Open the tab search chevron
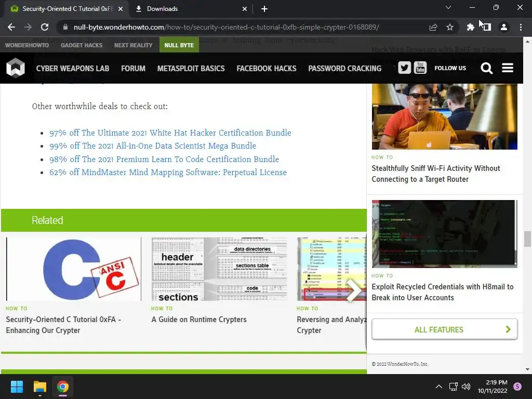The width and height of the screenshot is (532, 399). point(448,7)
